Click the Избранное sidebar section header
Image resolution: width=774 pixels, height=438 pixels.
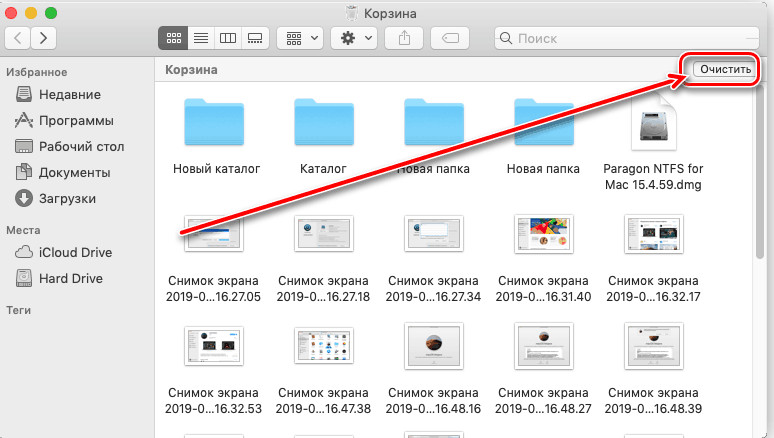37,72
